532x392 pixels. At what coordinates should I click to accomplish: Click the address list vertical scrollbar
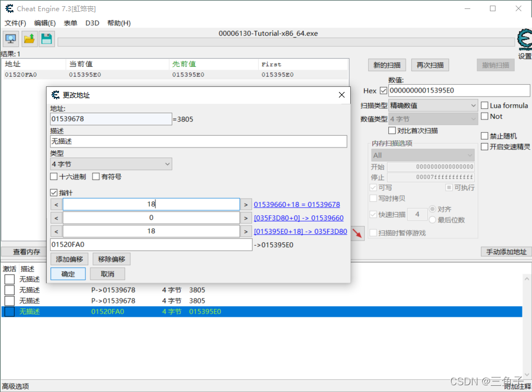click(x=526, y=326)
